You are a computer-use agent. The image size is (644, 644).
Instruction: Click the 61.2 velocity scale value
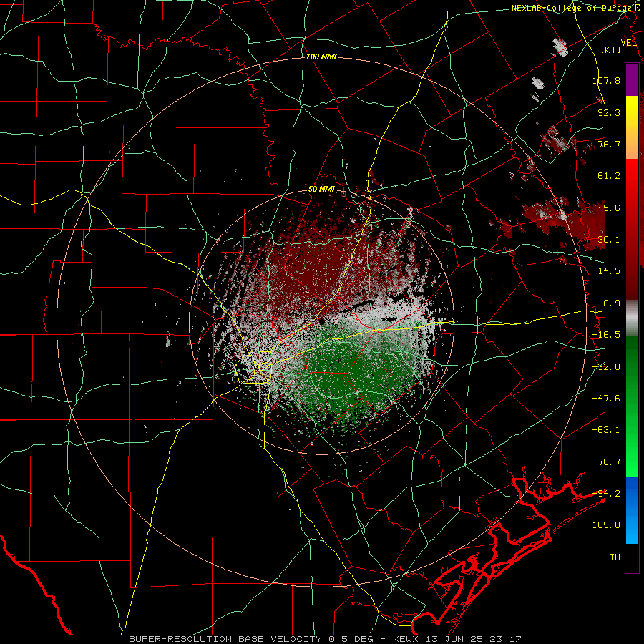(x=609, y=176)
